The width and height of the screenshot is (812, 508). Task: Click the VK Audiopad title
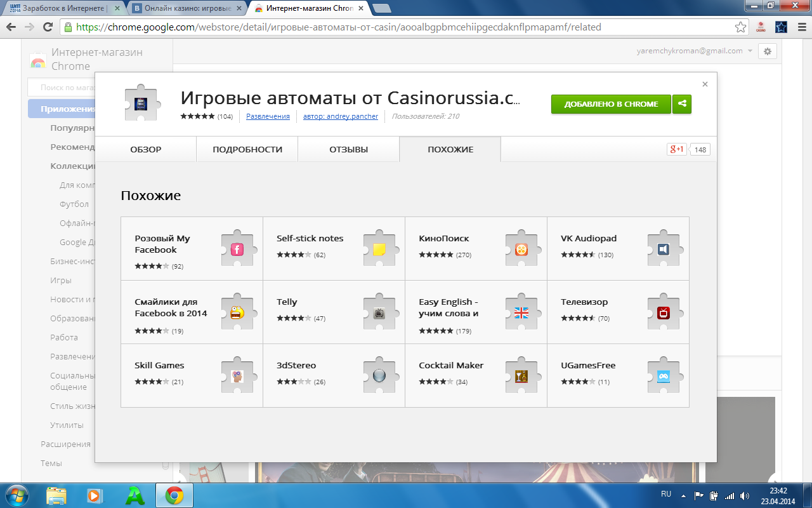pos(589,238)
